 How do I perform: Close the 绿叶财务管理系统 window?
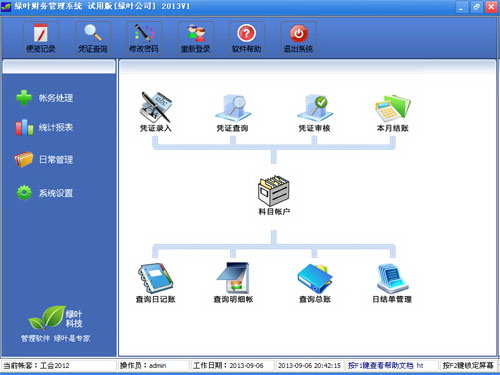pyautogui.click(x=491, y=7)
